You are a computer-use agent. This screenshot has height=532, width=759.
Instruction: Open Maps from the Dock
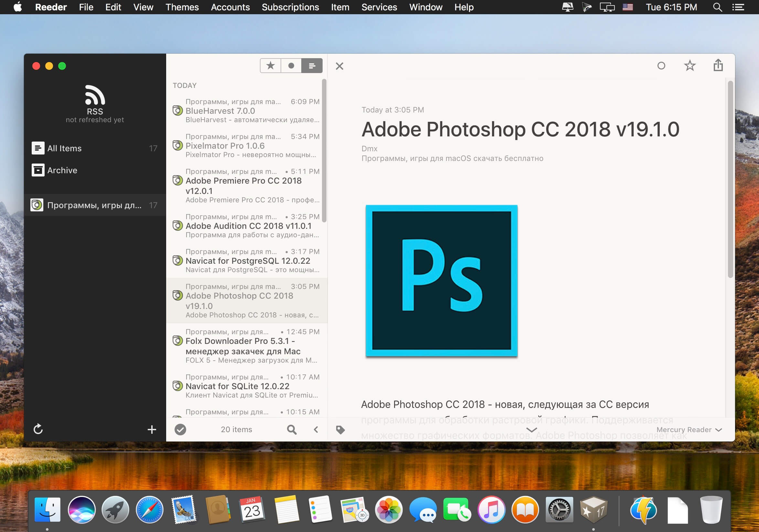click(354, 509)
